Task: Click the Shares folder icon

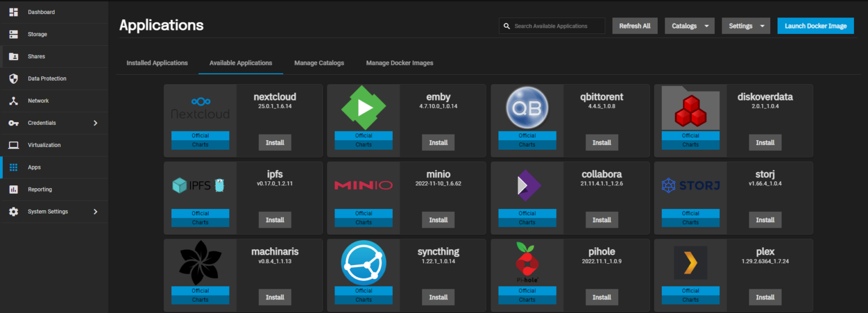Action: (x=14, y=56)
